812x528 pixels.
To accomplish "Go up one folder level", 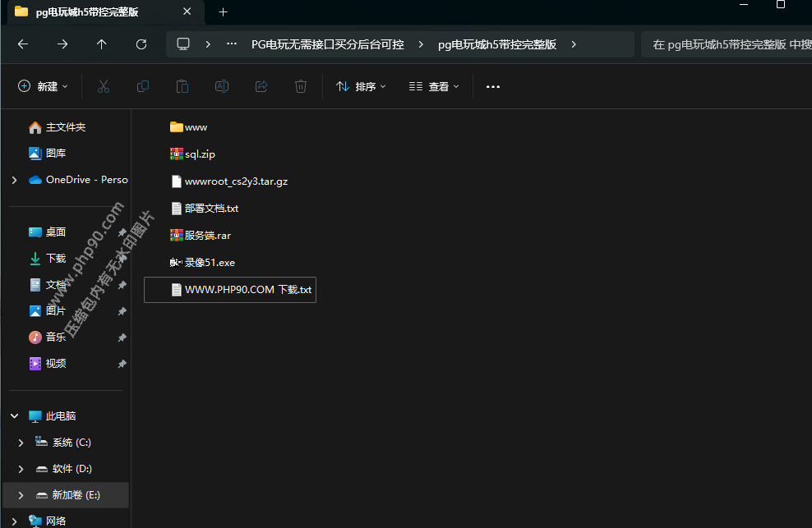I will pyautogui.click(x=102, y=44).
